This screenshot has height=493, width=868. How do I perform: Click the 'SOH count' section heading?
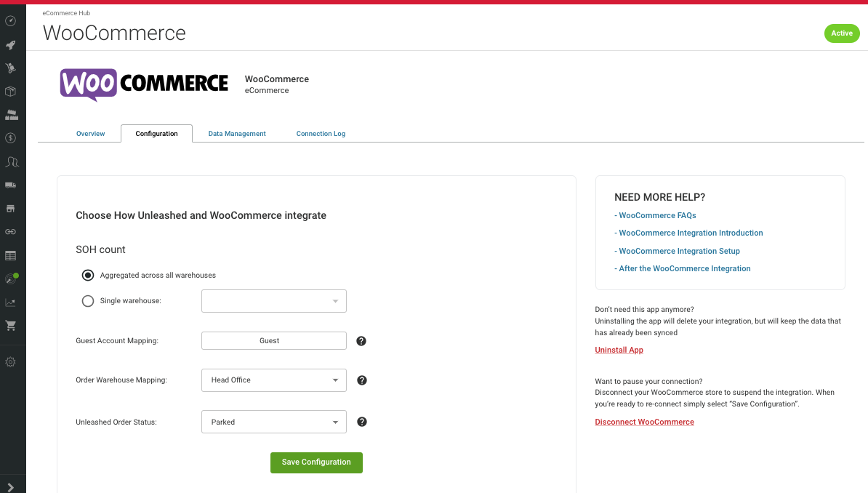101,250
